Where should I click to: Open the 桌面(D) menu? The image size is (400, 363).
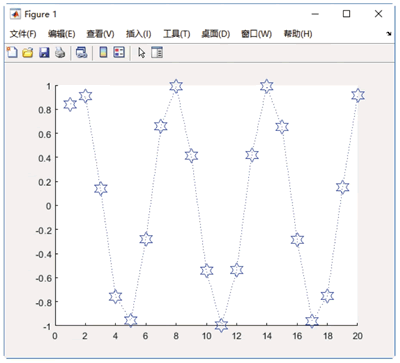pyautogui.click(x=216, y=34)
